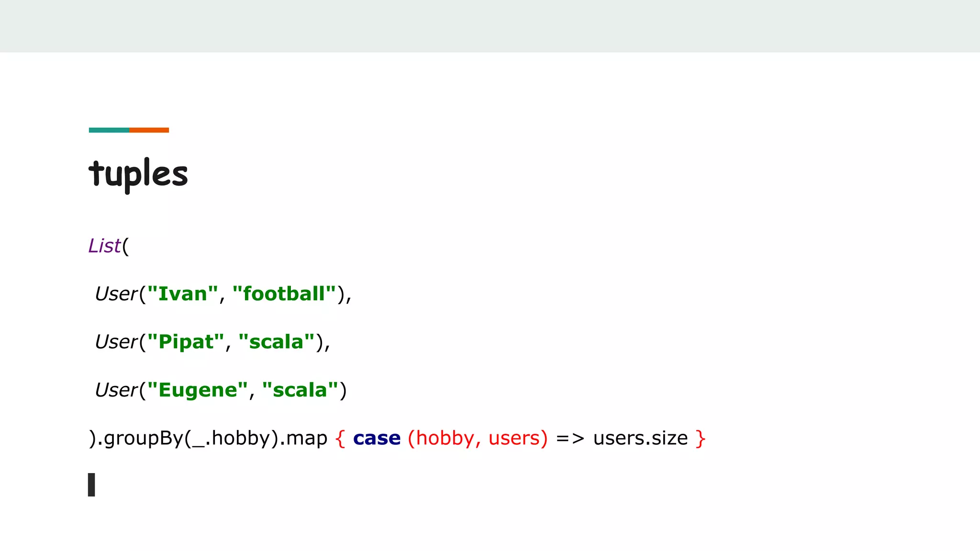
Task: Click the slide title "tuples"
Action: pyautogui.click(x=138, y=174)
